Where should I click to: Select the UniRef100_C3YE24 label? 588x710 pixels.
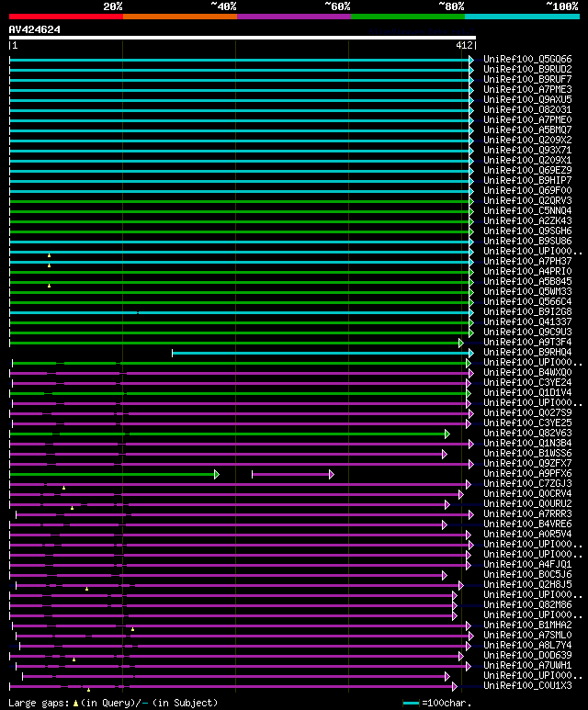(x=527, y=382)
